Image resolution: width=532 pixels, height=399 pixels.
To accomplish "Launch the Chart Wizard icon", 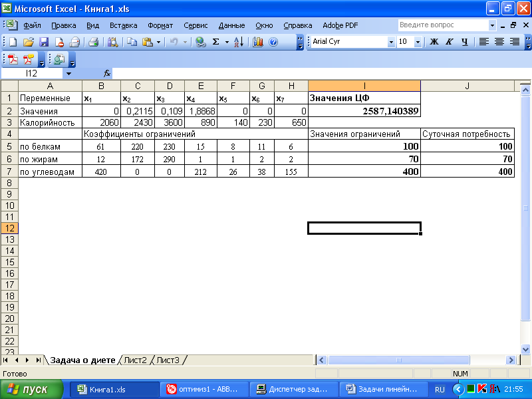I will [x=258, y=42].
